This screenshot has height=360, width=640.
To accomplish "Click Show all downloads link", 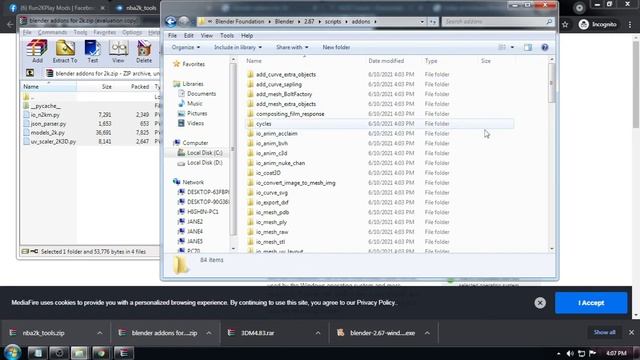I will tap(604, 332).
